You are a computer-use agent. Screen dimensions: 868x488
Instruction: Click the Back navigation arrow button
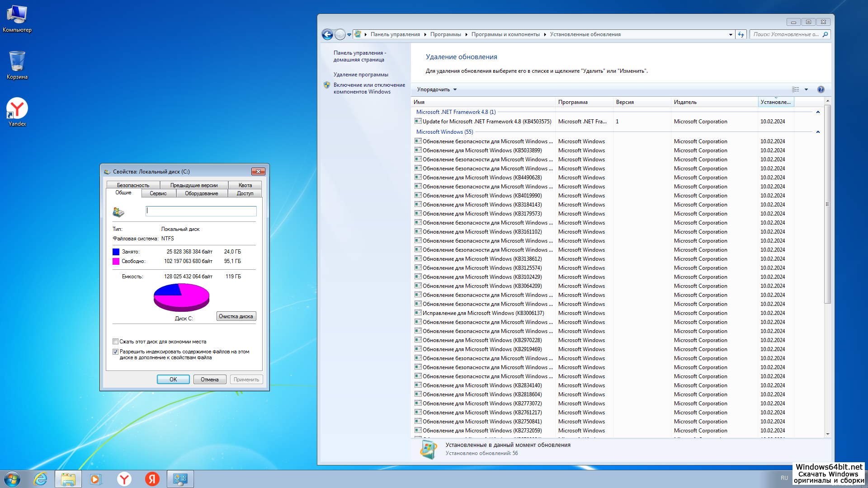(327, 34)
